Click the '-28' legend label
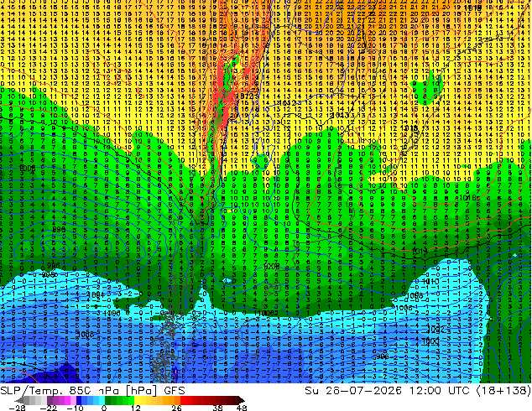Screen dimensions: 532x411 tap(17, 408)
